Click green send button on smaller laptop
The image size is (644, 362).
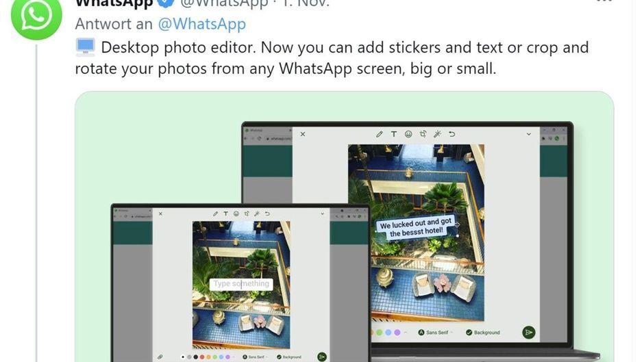pos(322,357)
